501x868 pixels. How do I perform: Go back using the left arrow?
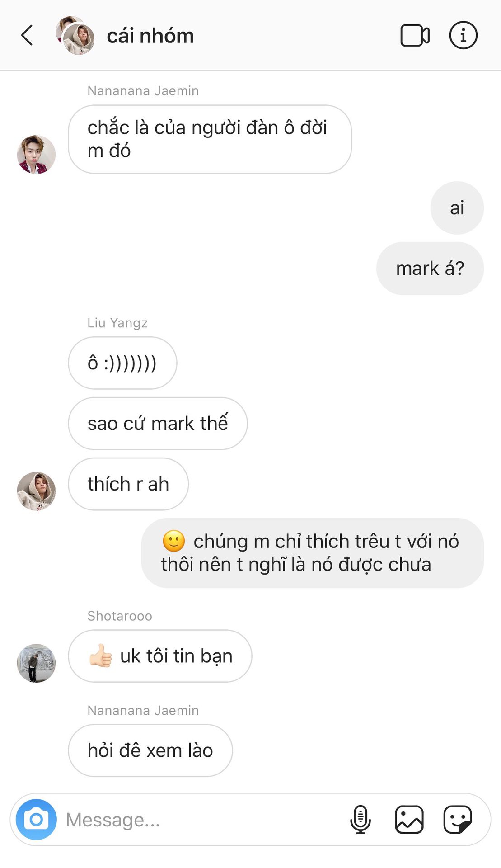27,35
